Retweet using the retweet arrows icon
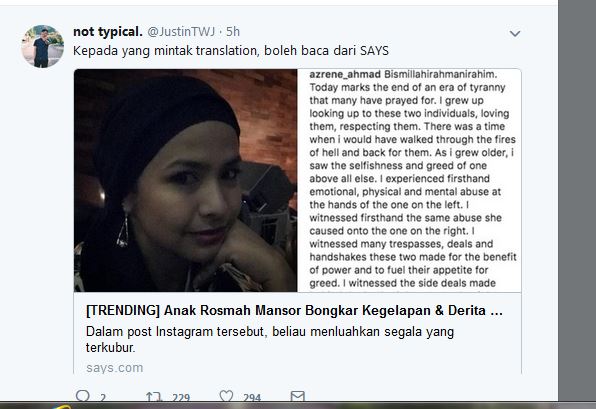 (154, 397)
